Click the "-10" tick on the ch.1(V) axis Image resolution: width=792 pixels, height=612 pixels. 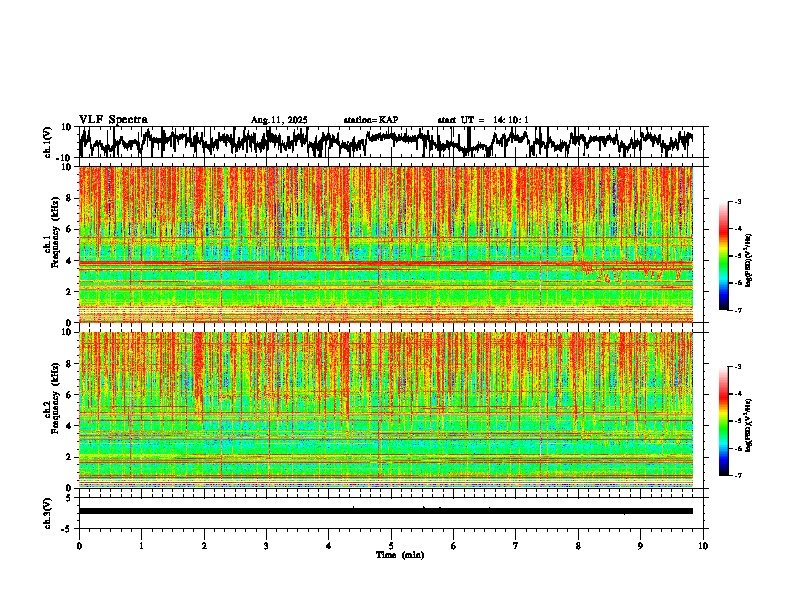[65, 158]
